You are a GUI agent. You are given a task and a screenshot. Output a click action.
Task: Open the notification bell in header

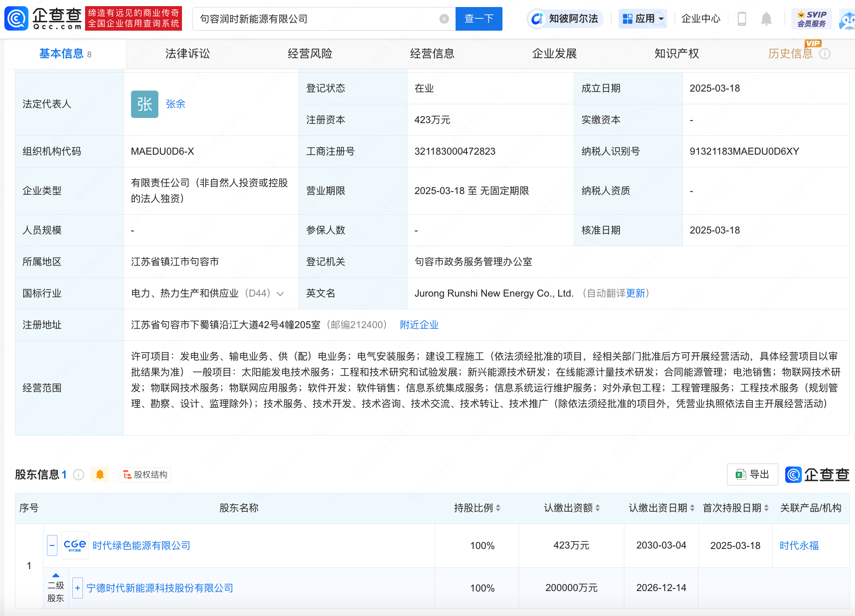[x=766, y=19]
